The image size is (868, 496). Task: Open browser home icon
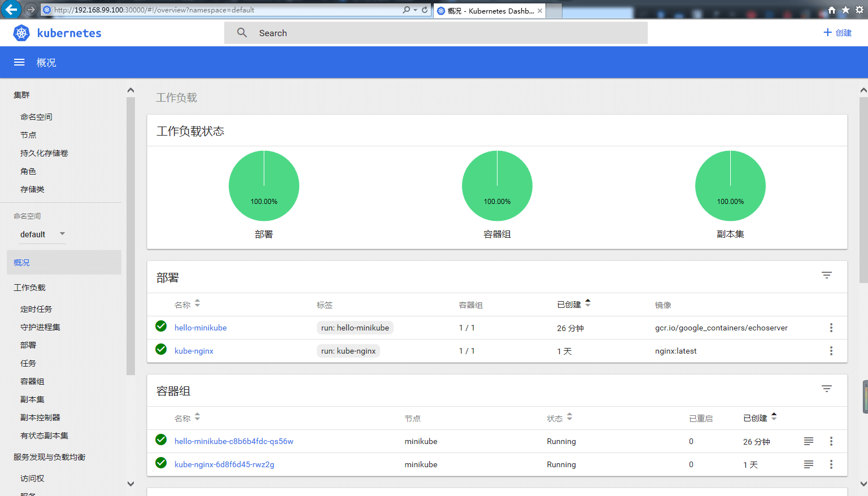(x=832, y=10)
